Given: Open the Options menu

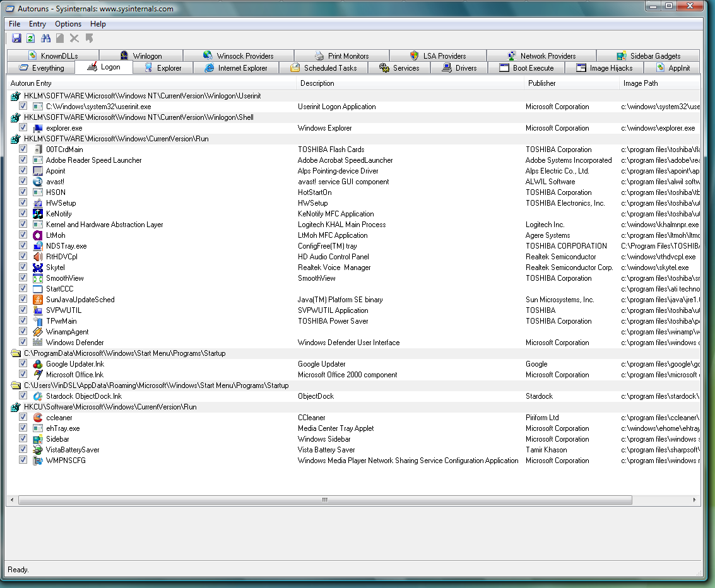Looking at the screenshot, I should click(68, 24).
